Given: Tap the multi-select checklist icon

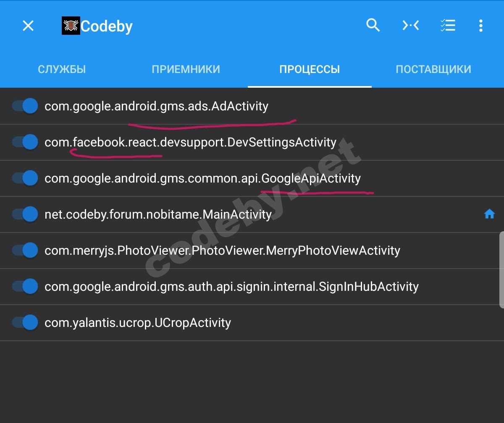Looking at the screenshot, I should (448, 26).
